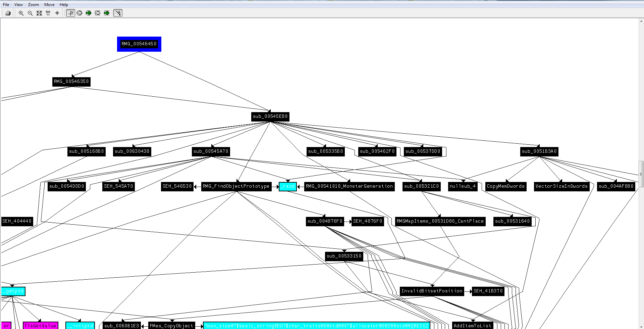
Task: Select the RMG_FindObjectPrototype node
Action: 236,186
